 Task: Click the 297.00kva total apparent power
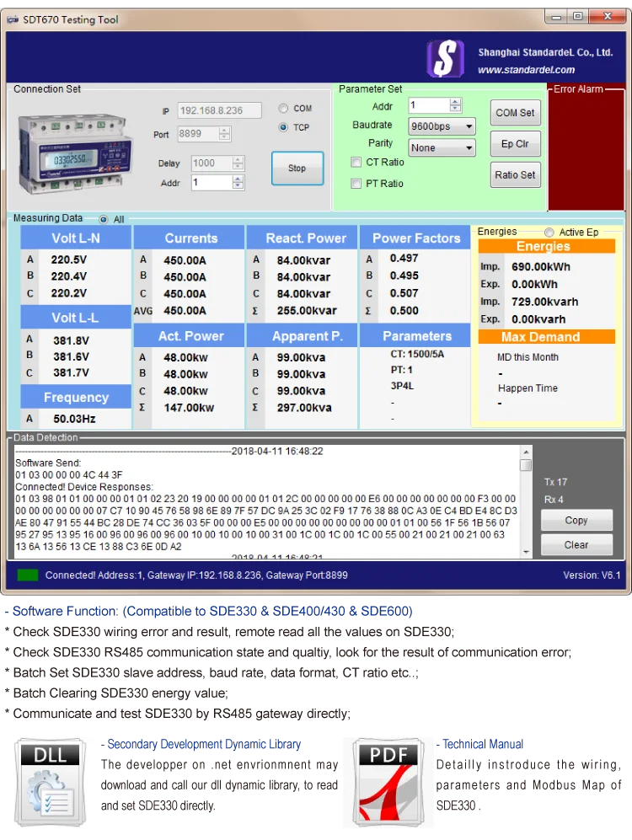pos(303,408)
